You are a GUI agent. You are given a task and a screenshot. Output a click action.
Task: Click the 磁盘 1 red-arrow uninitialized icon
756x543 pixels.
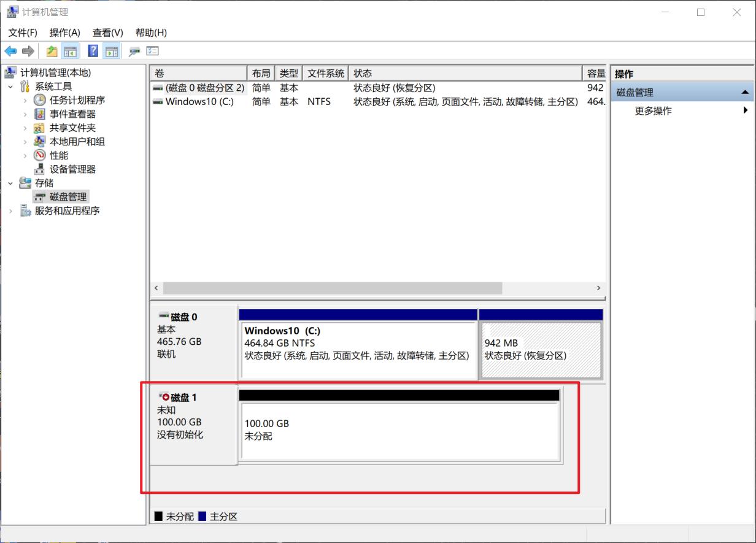163,397
